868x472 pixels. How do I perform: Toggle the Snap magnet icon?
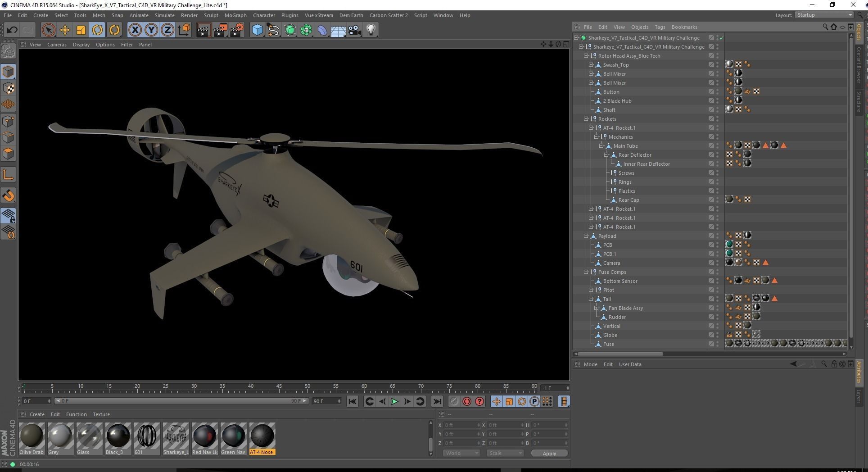click(8, 195)
